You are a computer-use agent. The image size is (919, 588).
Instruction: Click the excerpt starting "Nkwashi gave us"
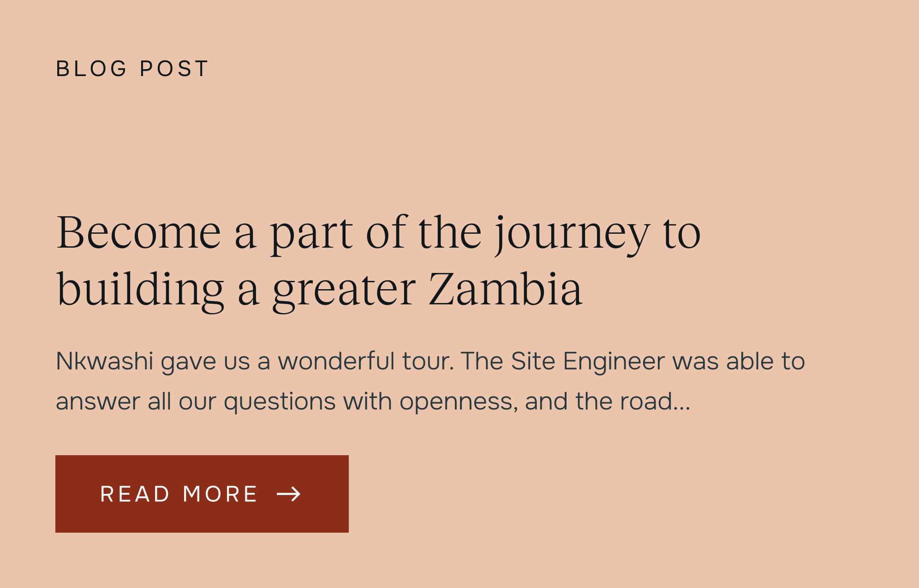click(430, 381)
